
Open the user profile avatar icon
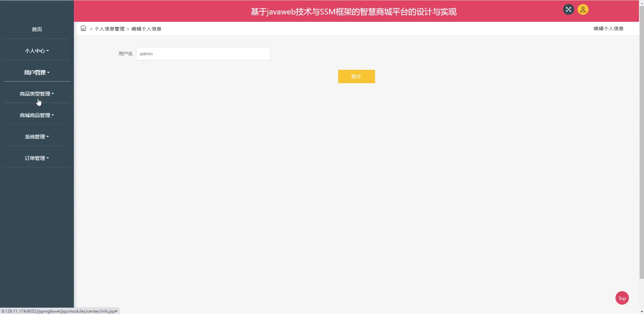583,9
